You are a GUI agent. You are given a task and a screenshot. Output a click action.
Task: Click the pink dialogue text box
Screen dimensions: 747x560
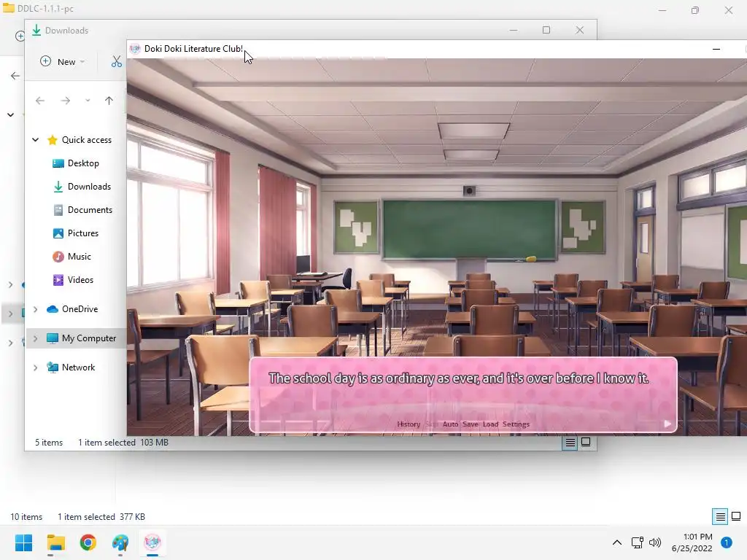462,394
